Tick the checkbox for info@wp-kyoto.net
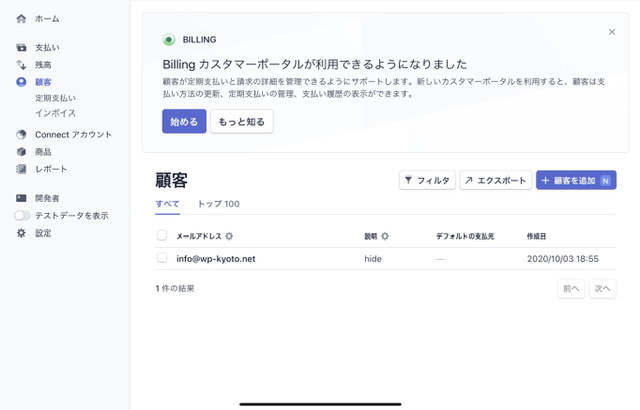The width and height of the screenshot is (640, 410). (162, 258)
